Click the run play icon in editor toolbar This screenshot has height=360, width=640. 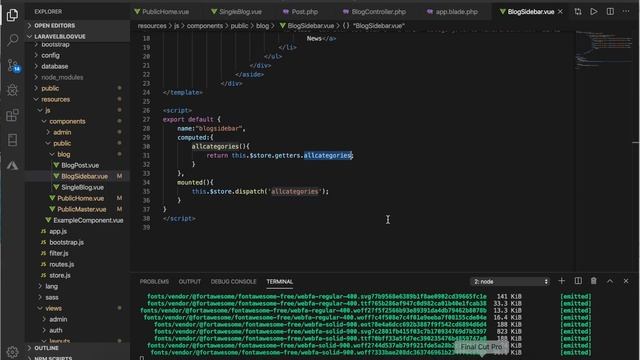[594, 12]
